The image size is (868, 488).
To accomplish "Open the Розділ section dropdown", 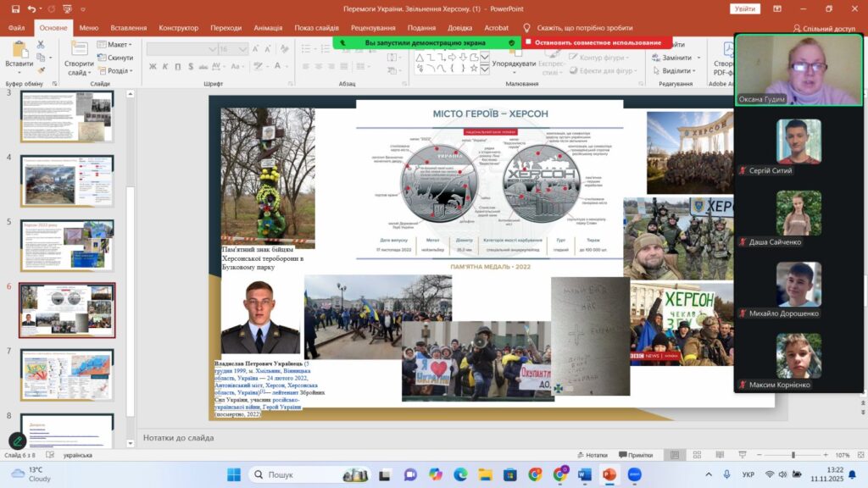I will tap(115, 71).
